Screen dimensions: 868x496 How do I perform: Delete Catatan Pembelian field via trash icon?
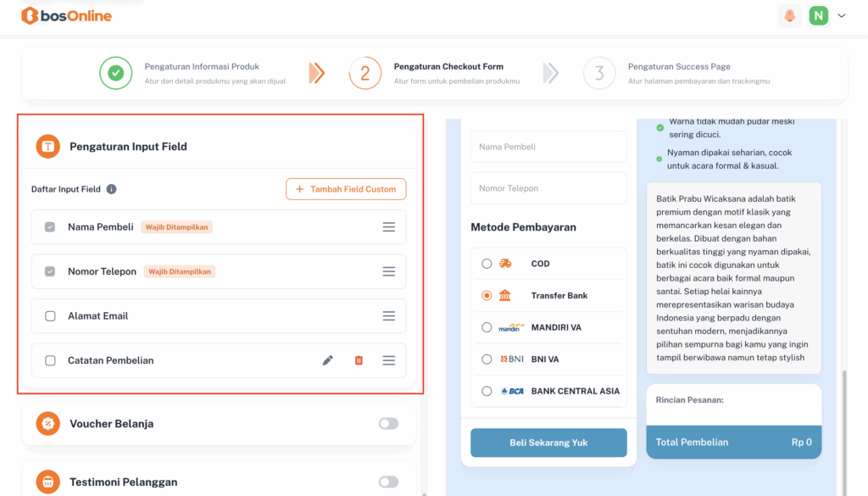(359, 360)
